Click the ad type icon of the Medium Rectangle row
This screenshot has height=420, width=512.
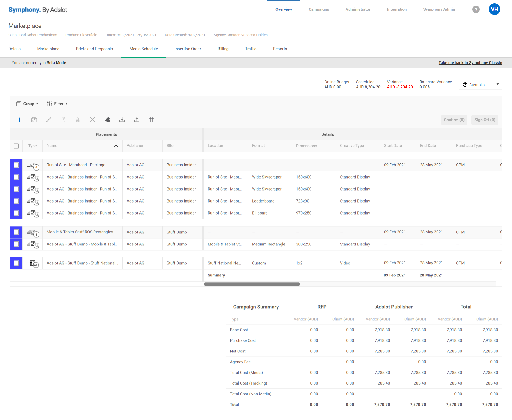[x=33, y=245]
